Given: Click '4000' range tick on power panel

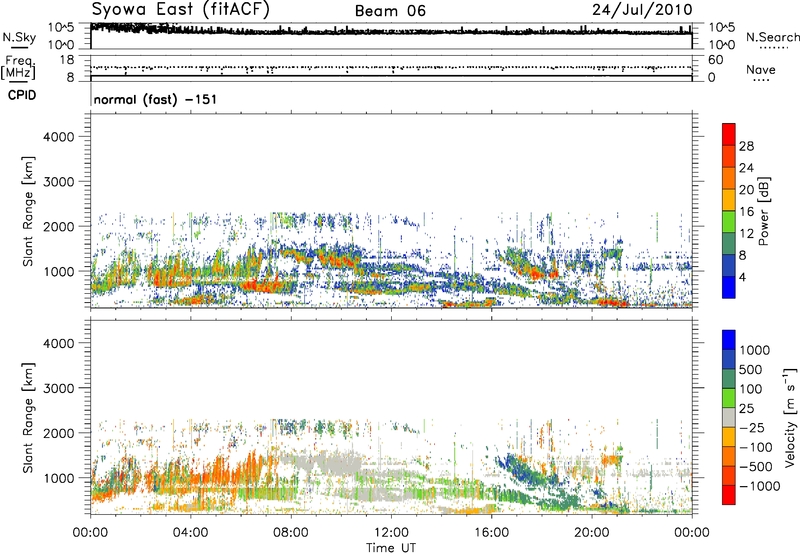Looking at the screenshot, I should 59,137.
